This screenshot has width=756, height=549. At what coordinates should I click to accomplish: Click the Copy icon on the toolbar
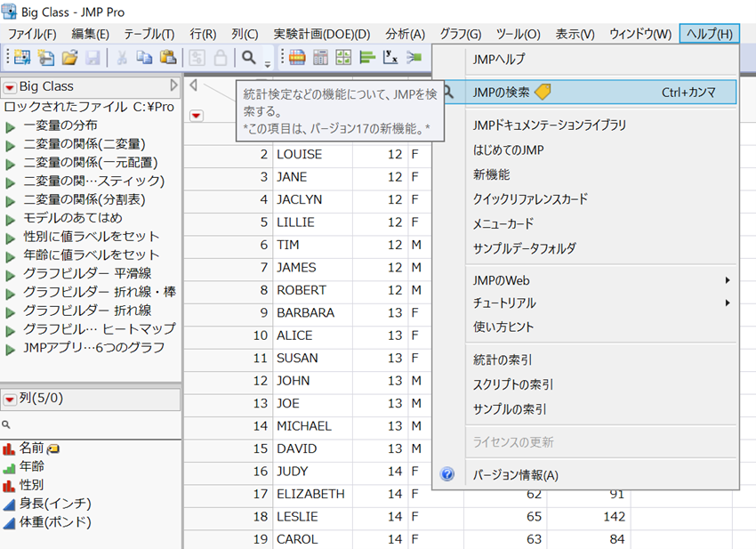click(x=143, y=57)
